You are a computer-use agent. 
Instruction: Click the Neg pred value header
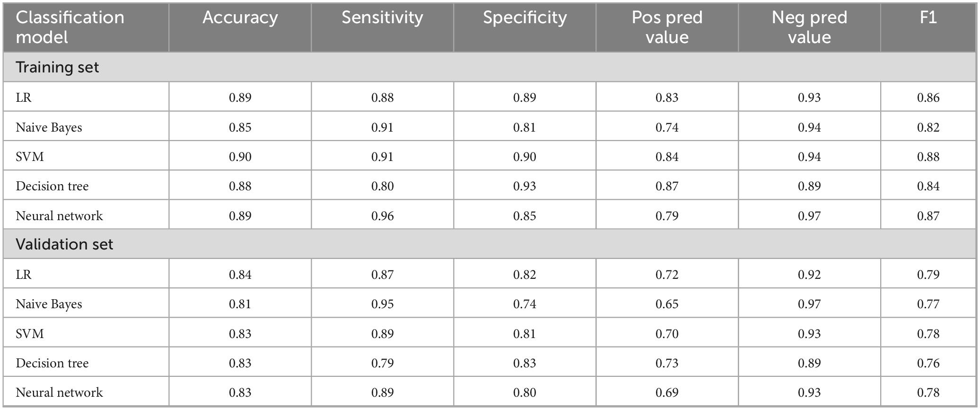click(x=809, y=27)
